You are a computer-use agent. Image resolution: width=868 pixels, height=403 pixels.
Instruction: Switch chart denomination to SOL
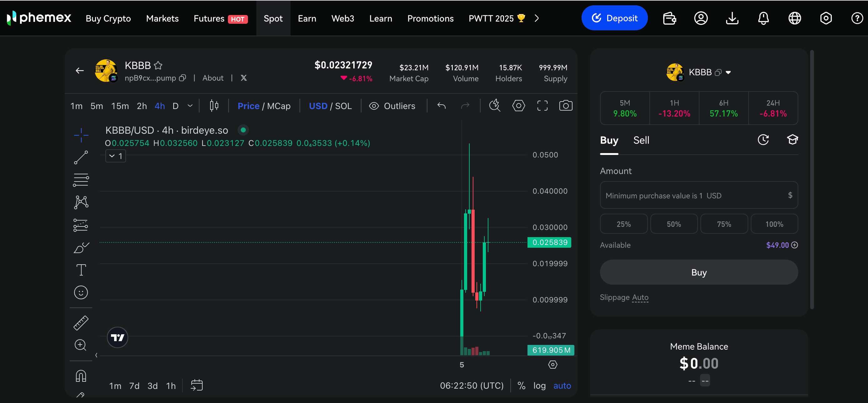(x=343, y=106)
